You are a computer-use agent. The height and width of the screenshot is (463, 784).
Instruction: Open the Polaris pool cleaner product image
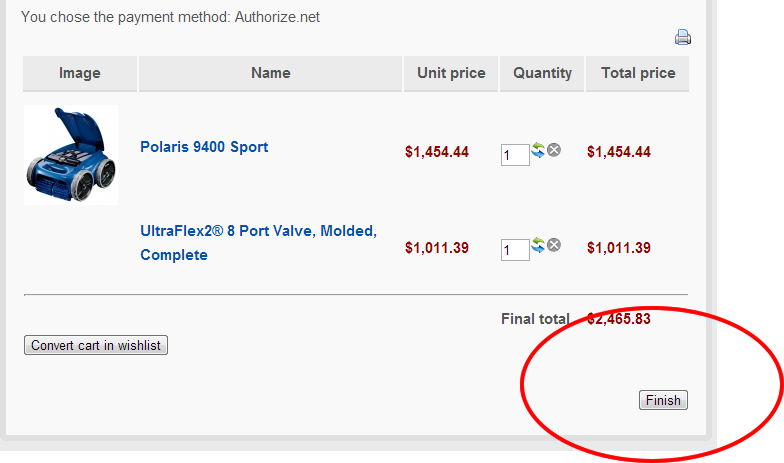[71, 155]
